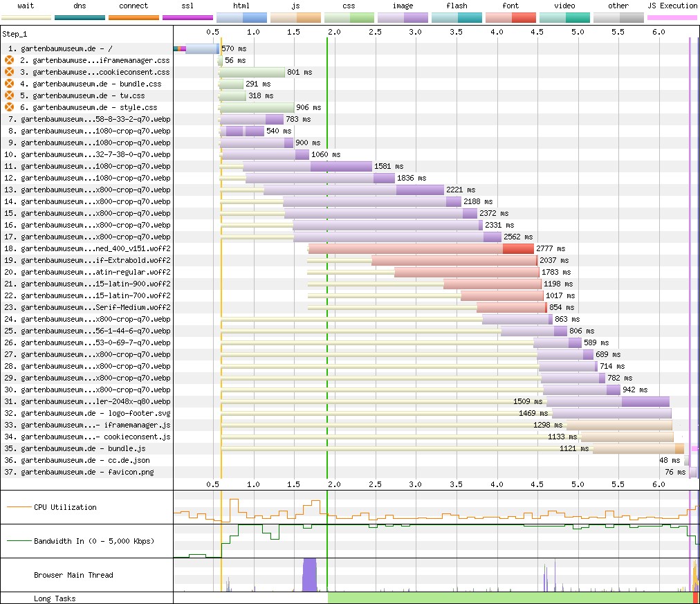Click the 1509 ms duration label
The image size is (700, 604).
point(528,401)
